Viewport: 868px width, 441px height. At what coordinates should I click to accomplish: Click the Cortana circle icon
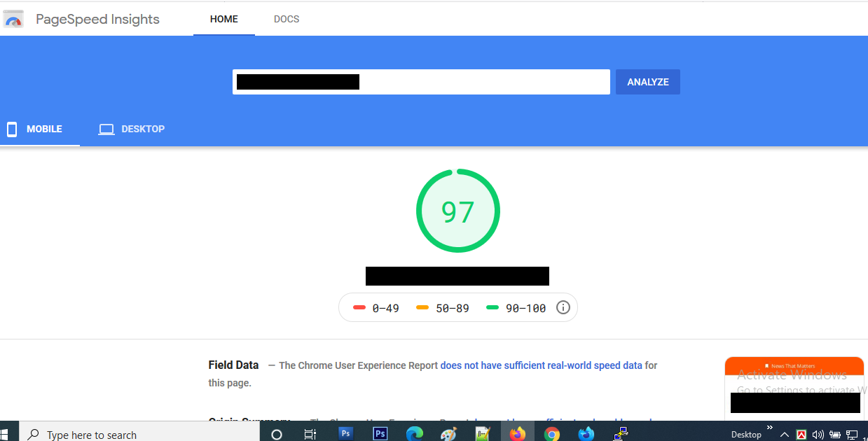pos(277,434)
